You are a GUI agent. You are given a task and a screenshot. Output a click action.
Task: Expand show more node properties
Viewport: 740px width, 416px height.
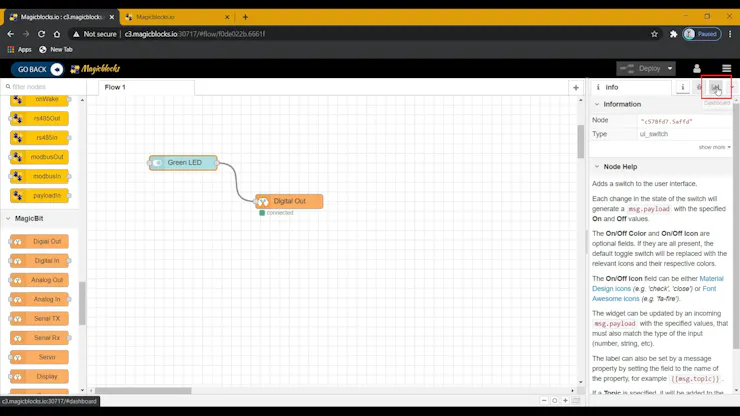[x=714, y=147]
